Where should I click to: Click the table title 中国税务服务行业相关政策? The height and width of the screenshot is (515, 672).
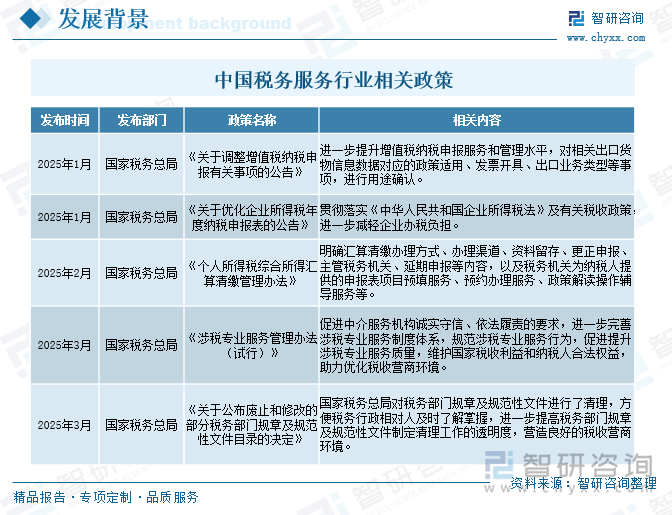(334, 80)
